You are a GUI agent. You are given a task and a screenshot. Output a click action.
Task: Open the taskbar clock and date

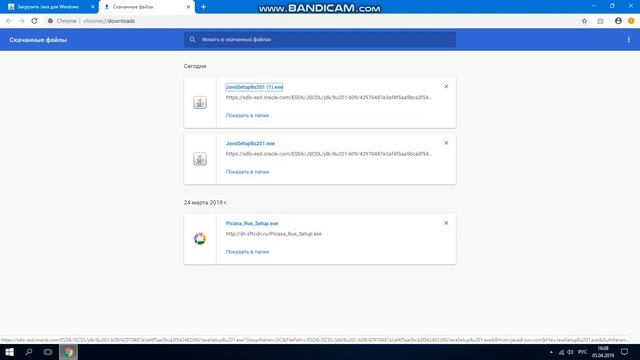[603, 352]
